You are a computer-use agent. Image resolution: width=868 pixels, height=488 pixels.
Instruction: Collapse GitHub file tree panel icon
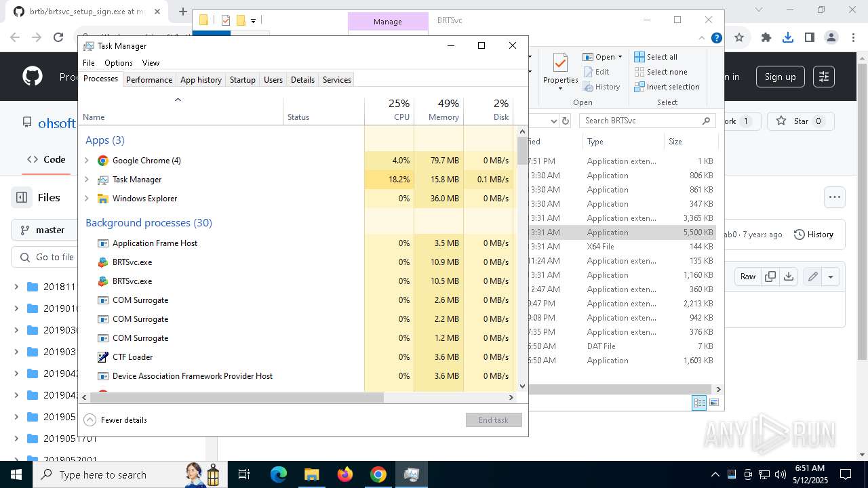[x=22, y=197]
